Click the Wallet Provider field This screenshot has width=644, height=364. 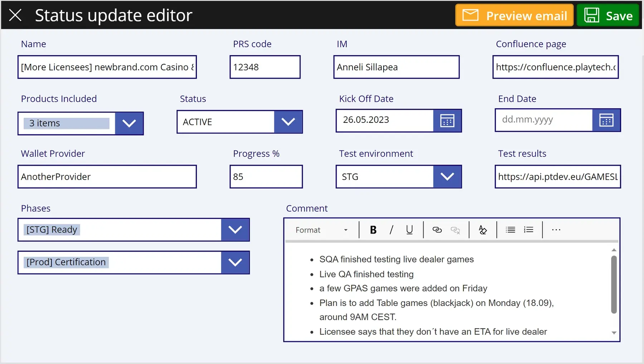tap(107, 177)
